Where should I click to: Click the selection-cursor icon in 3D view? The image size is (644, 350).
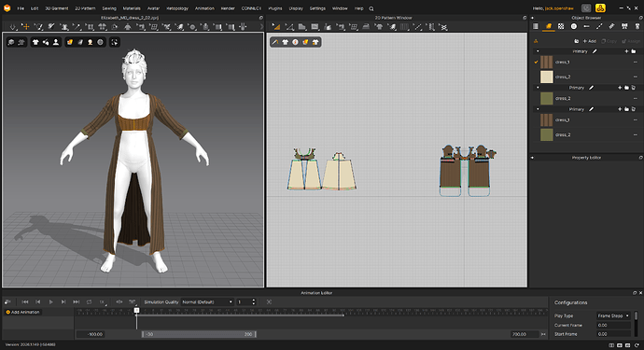click(114, 42)
